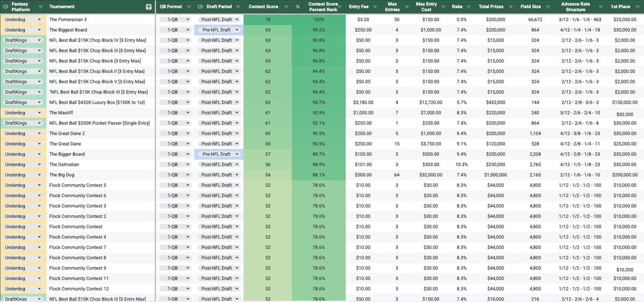Select 'The Pomeranian 3' tournament cell
644x302 pixels.
pyautogui.click(x=100, y=19)
